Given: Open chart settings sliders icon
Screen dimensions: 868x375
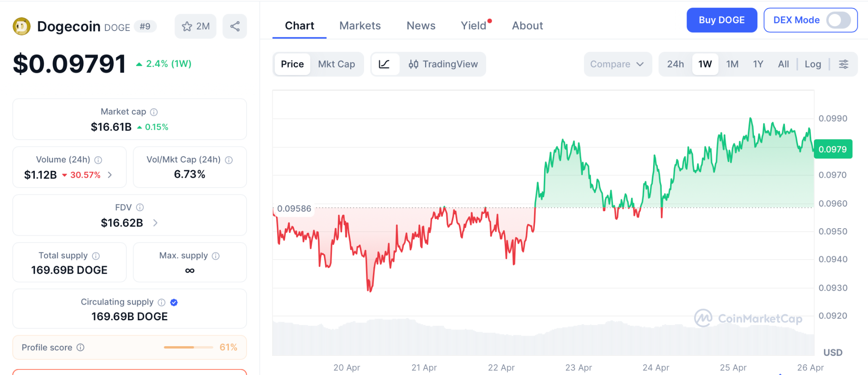Looking at the screenshot, I should tap(843, 64).
